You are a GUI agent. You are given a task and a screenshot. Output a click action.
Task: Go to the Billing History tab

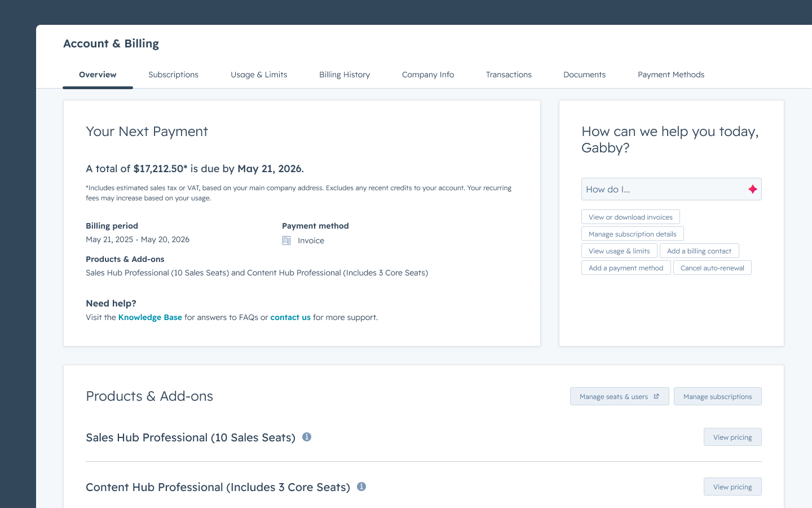coord(345,75)
